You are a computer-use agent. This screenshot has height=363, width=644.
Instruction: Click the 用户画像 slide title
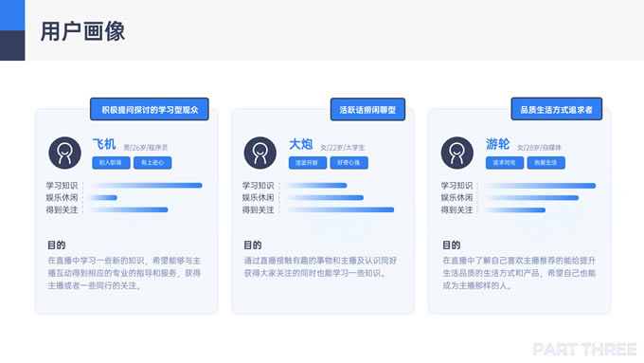[82, 31]
